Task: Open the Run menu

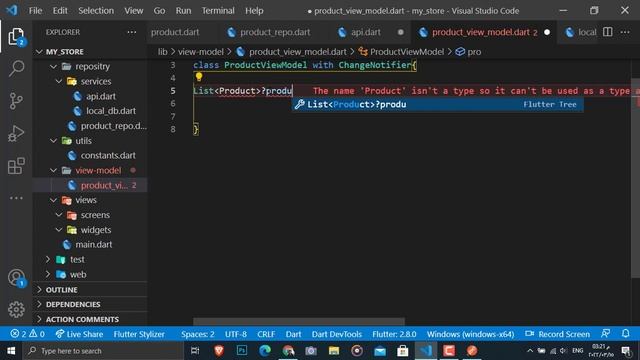Action: point(183,11)
